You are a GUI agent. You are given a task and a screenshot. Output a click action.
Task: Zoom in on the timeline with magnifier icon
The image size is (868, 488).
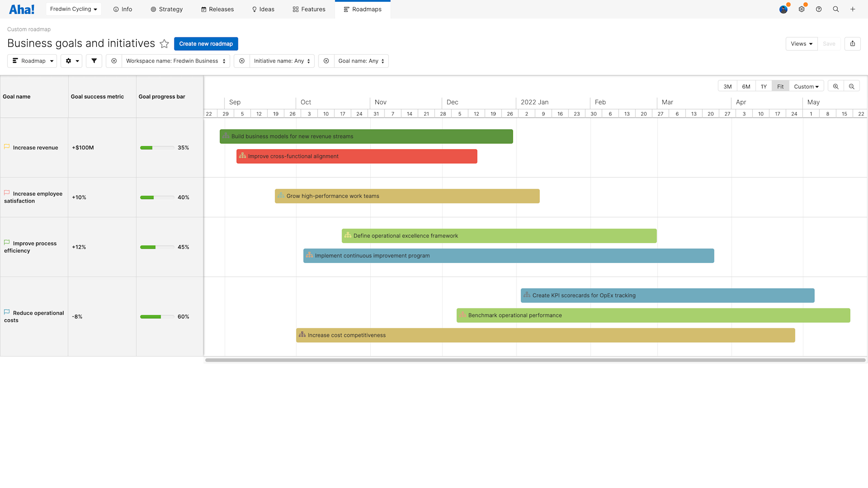pyautogui.click(x=836, y=86)
